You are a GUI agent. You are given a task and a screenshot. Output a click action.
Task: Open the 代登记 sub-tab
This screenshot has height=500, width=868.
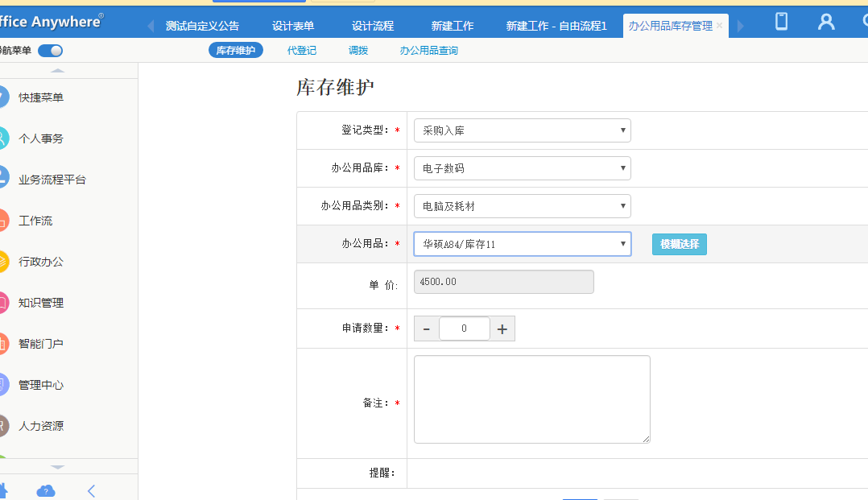(x=302, y=51)
